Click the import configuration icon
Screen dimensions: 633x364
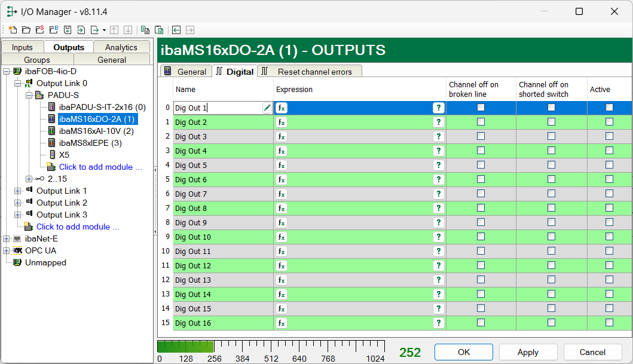(x=81, y=30)
